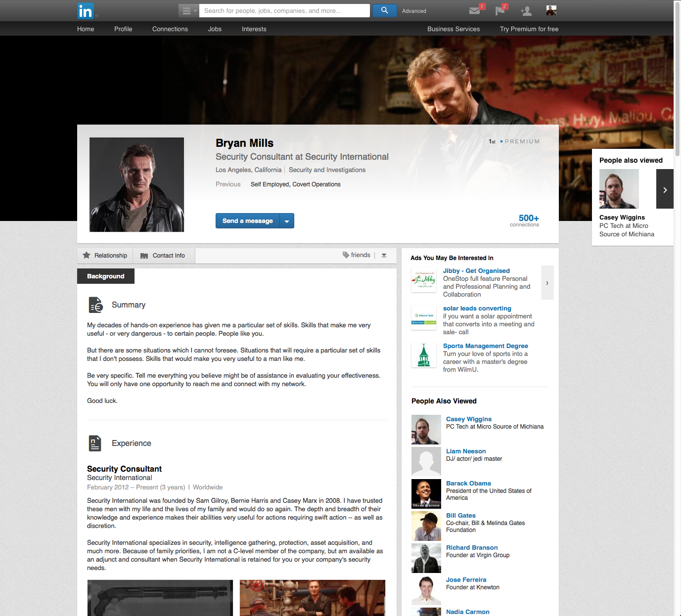Click the Jibby ad logo

click(424, 280)
